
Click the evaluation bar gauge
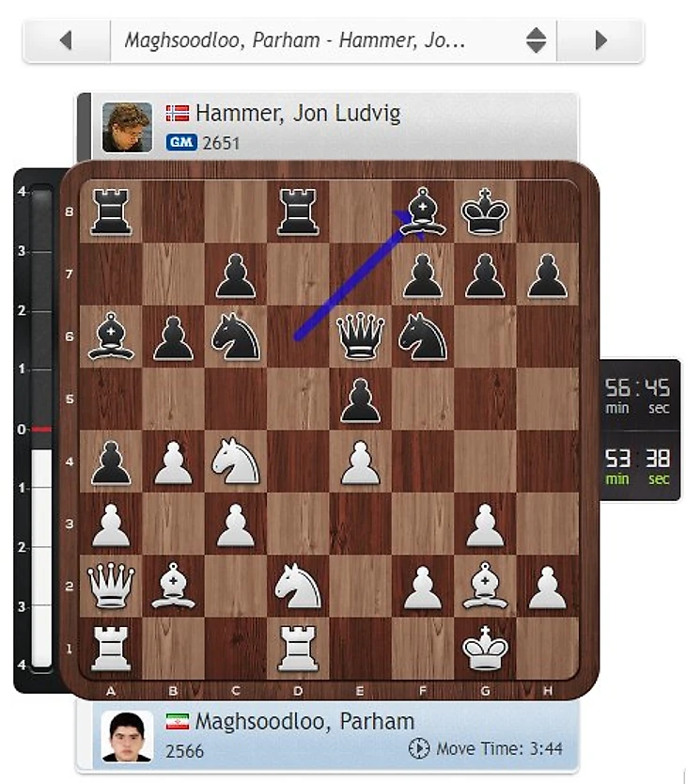[42, 429]
